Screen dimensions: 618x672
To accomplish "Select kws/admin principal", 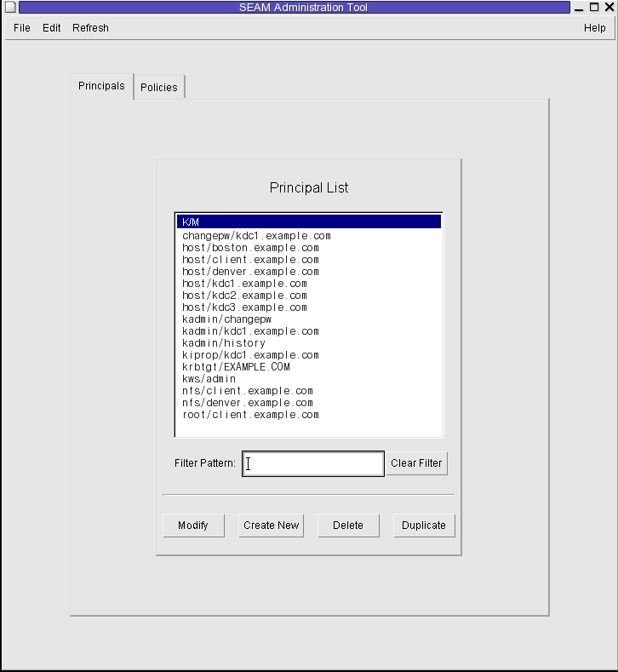I will pyautogui.click(x=309, y=379).
